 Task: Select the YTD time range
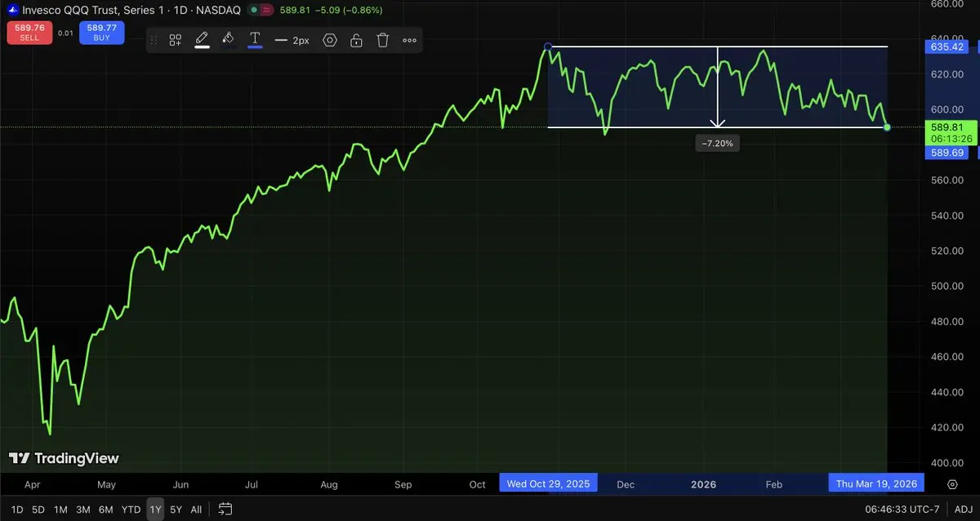pos(131,510)
